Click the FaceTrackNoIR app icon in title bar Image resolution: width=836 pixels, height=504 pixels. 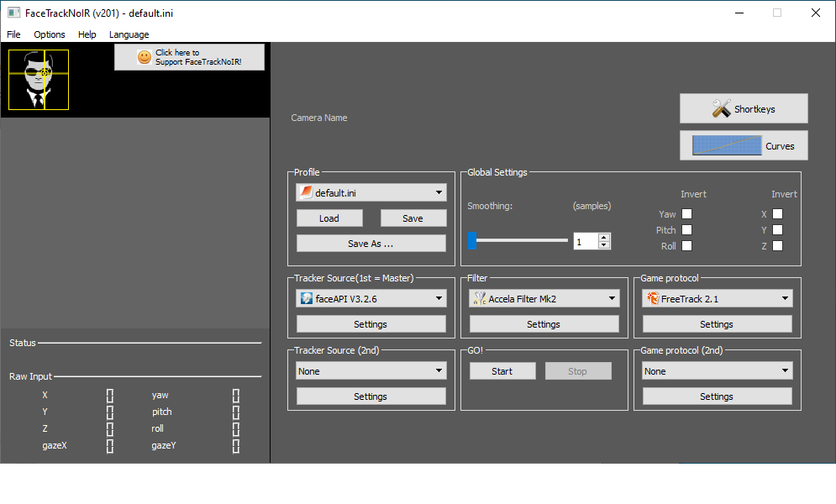click(13, 13)
